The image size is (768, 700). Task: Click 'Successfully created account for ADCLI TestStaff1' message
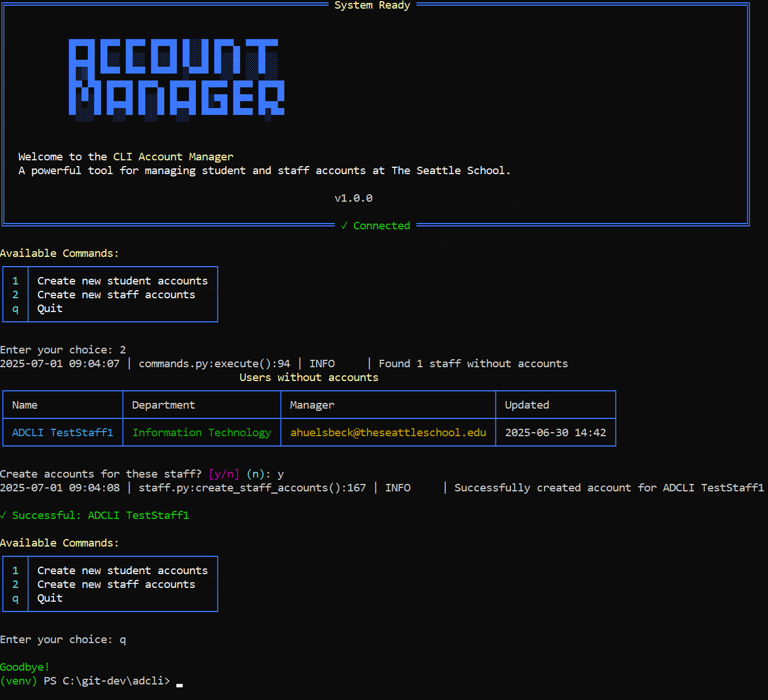coord(609,488)
